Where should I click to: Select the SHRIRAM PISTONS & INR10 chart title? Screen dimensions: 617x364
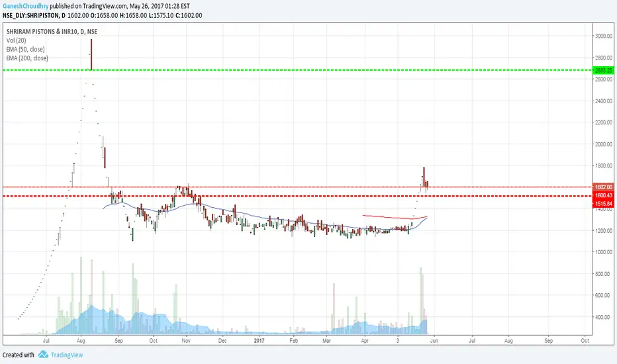(52, 32)
